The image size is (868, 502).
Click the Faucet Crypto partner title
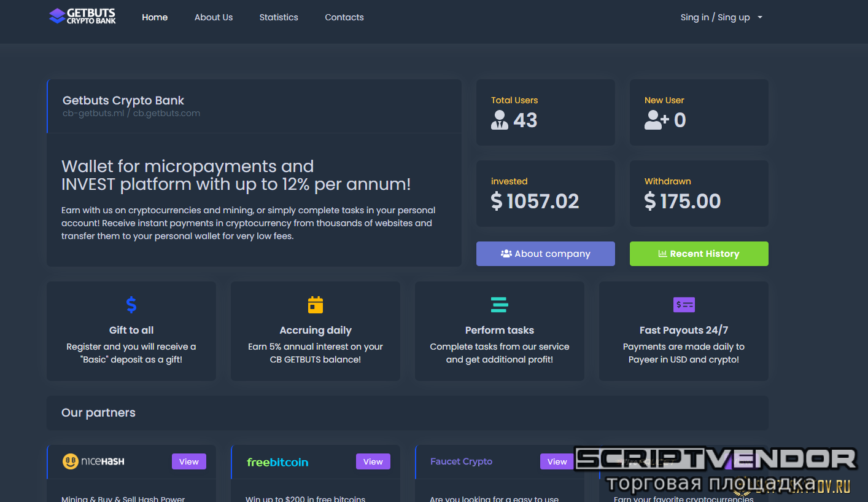pos(461,461)
